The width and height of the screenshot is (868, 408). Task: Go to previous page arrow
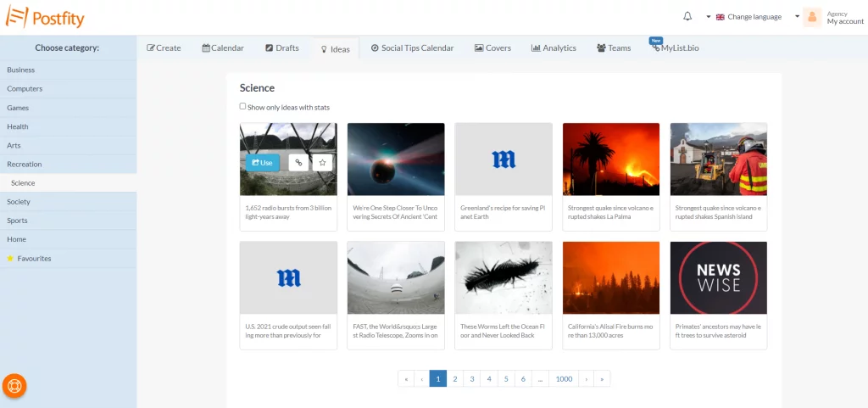pos(422,378)
